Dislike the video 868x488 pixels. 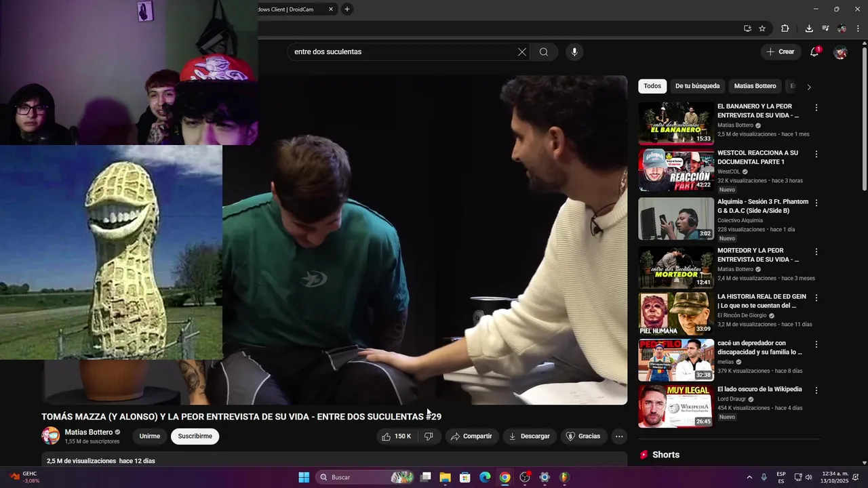pos(429,436)
